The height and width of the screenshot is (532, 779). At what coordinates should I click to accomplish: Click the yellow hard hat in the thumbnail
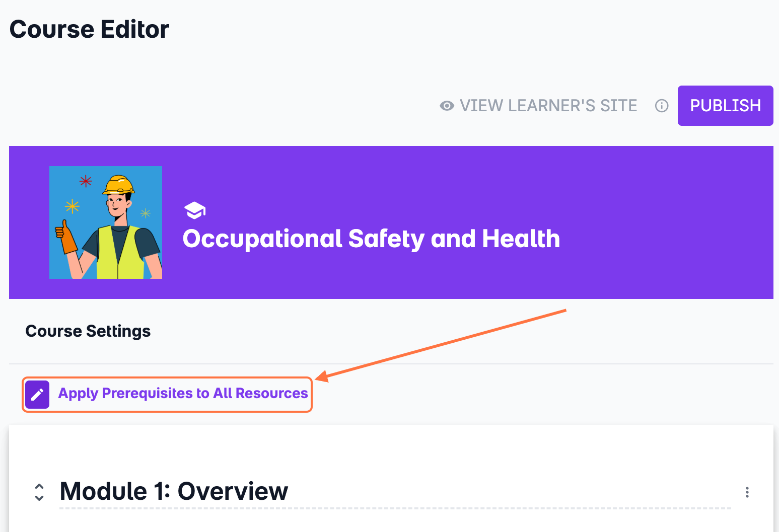pos(119,185)
